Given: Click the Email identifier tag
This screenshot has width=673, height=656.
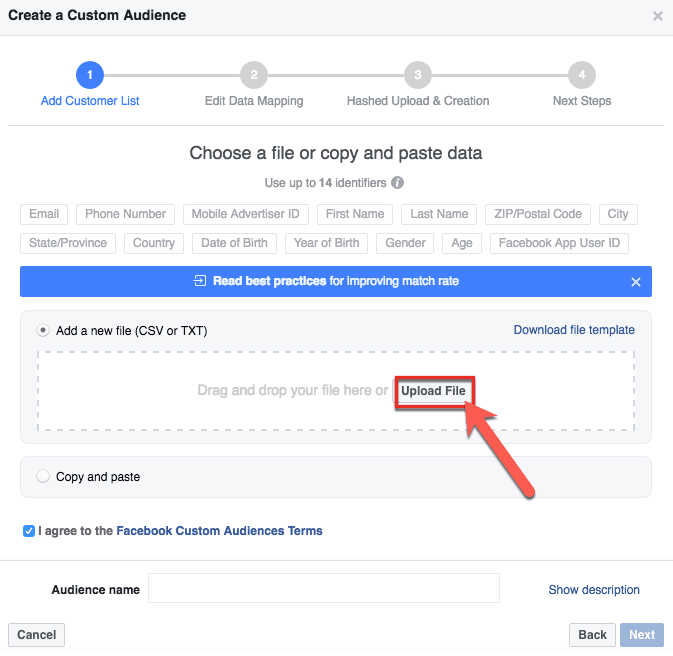Looking at the screenshot, I should tap(44, 214).
